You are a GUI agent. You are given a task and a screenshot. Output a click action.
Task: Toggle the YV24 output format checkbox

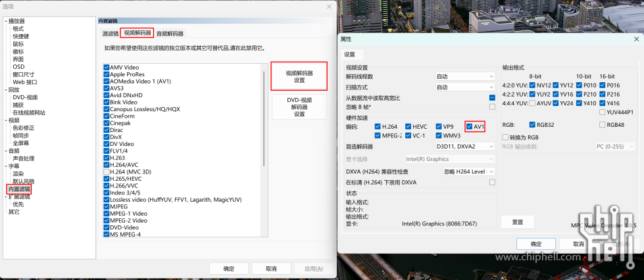pos(556,103)
